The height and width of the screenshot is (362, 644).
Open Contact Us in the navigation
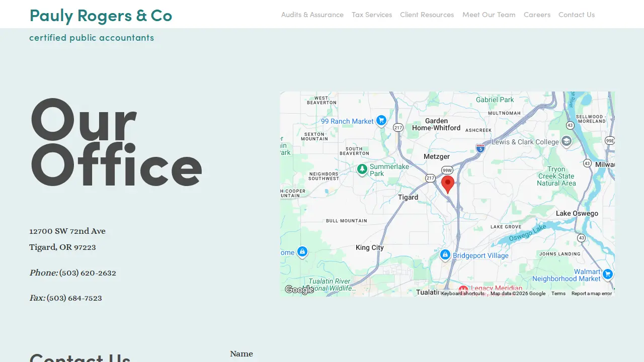click(x=577, y=15)
